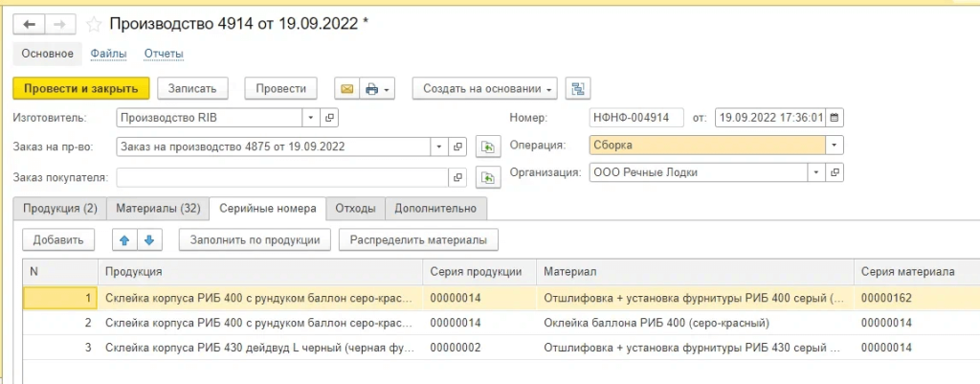Viewport: 980px width, 384px height.
Task: Open the structure report icon beside Создать на основании
Action: [577, 89]
